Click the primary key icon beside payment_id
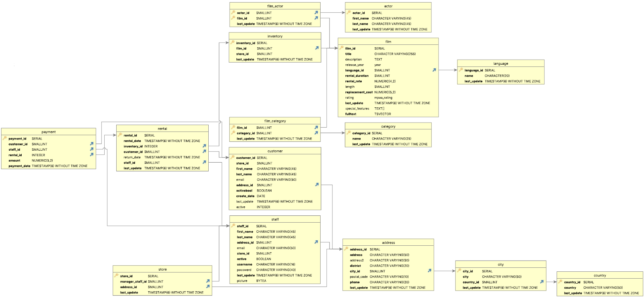Viewport: 644px width, 305px height. (5, 138)
